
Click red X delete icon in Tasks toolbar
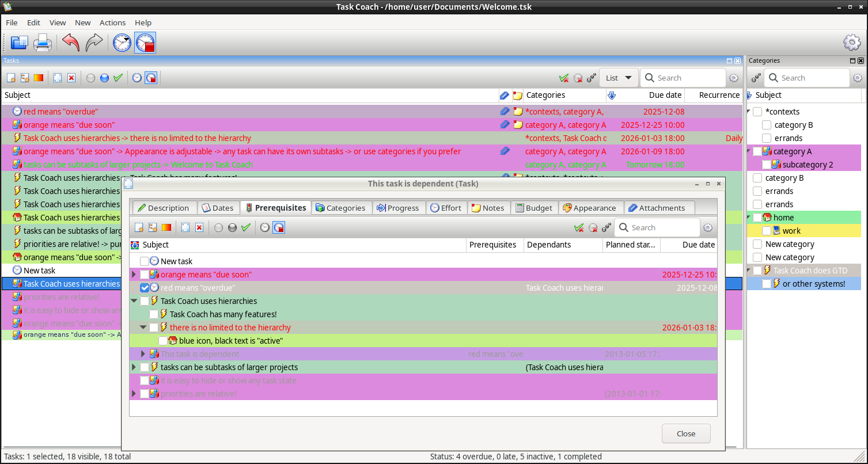click(71, 78)
